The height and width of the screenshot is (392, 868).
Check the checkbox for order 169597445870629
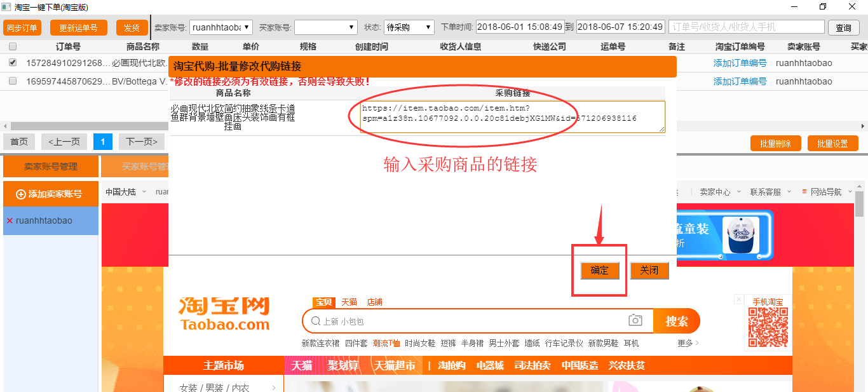13,81
